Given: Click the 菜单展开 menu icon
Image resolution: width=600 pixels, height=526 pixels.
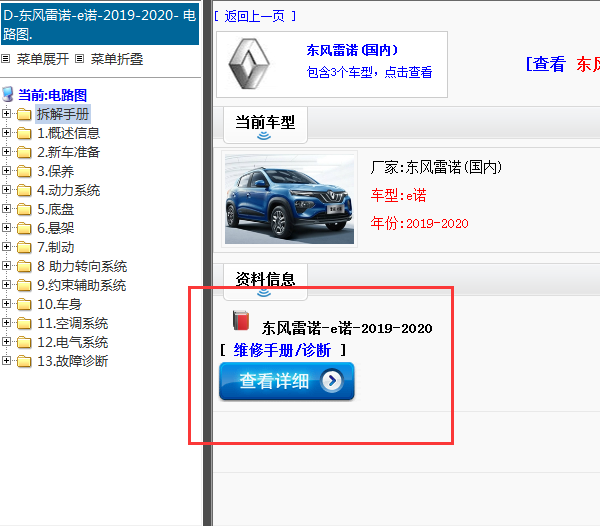Looking at the screenshot, I should tap(5, 59).
